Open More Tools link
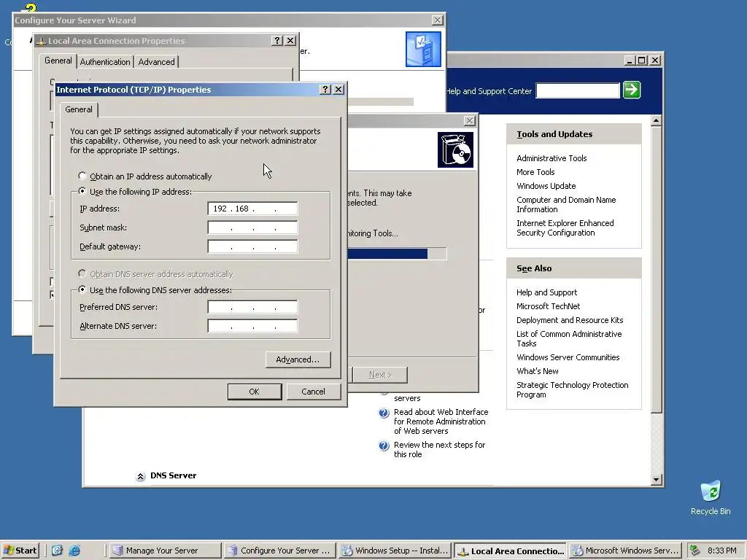 tap(535, 172)
